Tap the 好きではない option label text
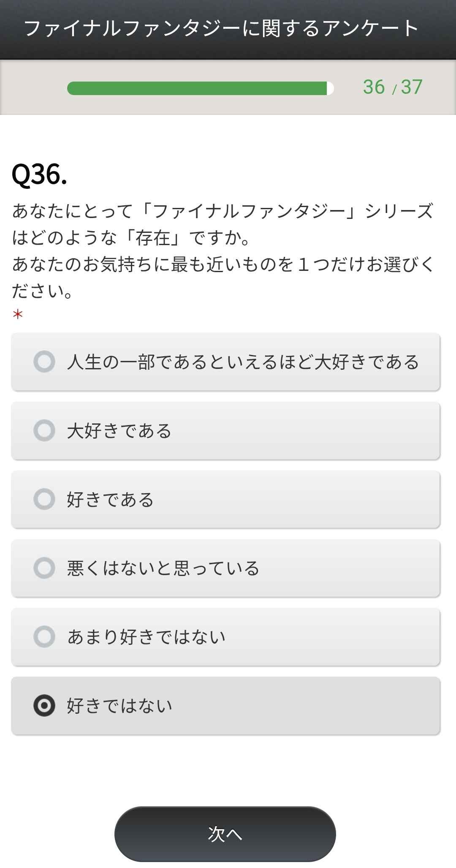 tap(119, 706)
